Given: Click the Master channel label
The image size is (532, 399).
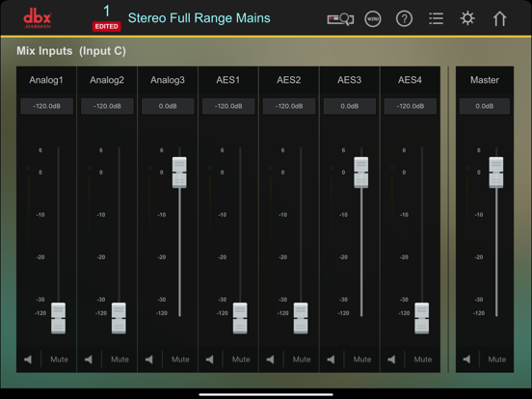Looking at the screenshot, I should point(485,80).
